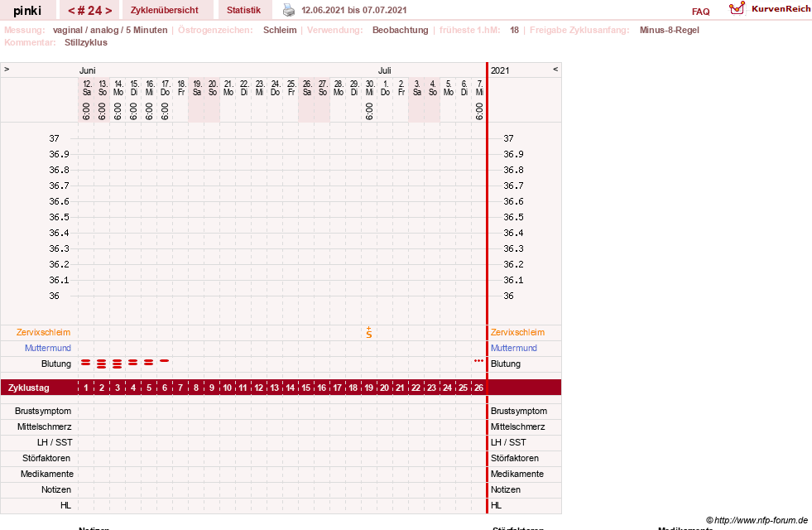Click the bleeding mark on cycle day 3
The height and width of the screenshot is (530, 812).
tap(117, 364)
